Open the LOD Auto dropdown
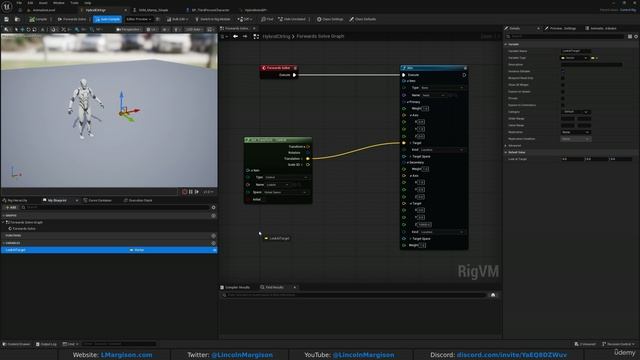The height and width of the screenshot is (360, 640). click(193, 29)
